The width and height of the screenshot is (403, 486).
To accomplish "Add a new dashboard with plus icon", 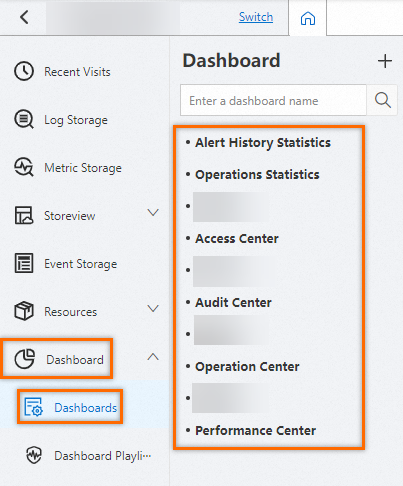I will 385,61.
